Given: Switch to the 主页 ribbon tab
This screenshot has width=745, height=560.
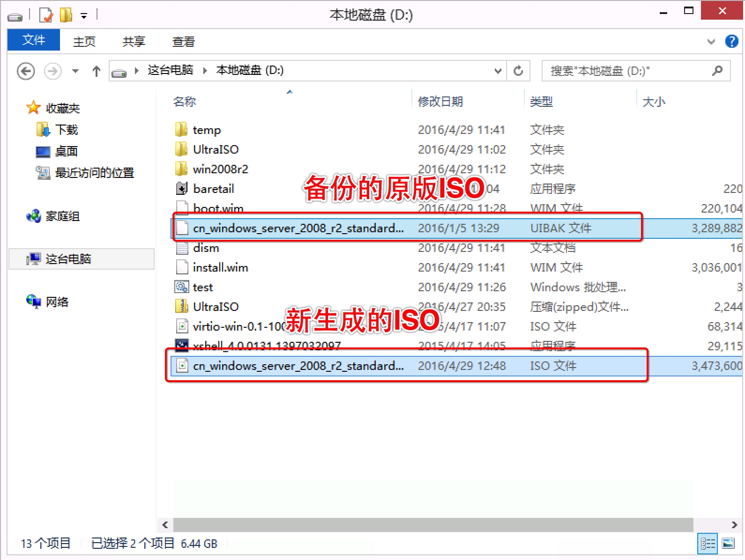Looking at the screenshot, I should [84, 42].
